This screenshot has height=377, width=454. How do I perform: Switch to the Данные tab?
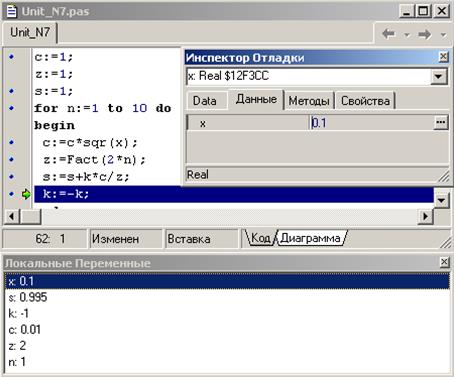click(x=256, y=99)
